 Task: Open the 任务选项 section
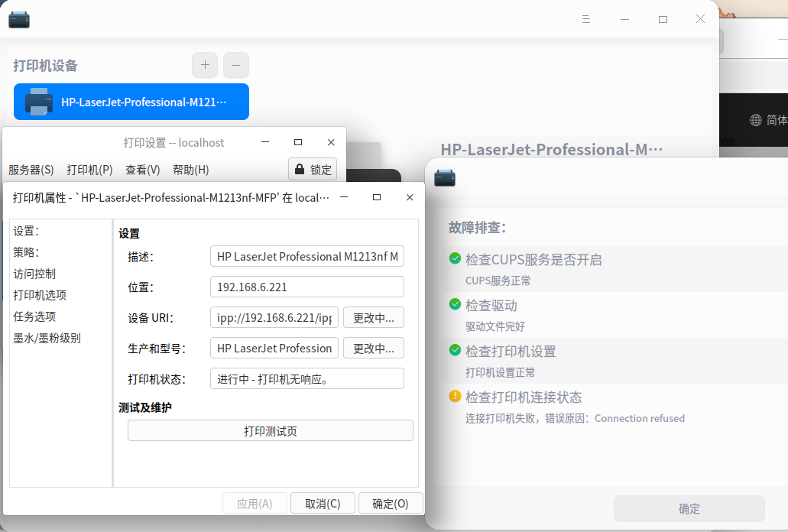pyautogui.click(x=34, y=316)
